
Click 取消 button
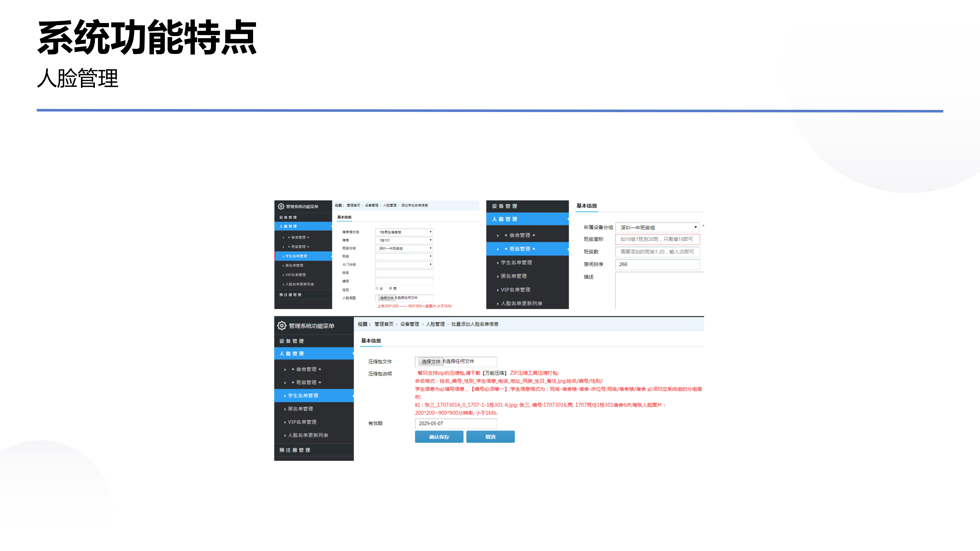[490, 437]
